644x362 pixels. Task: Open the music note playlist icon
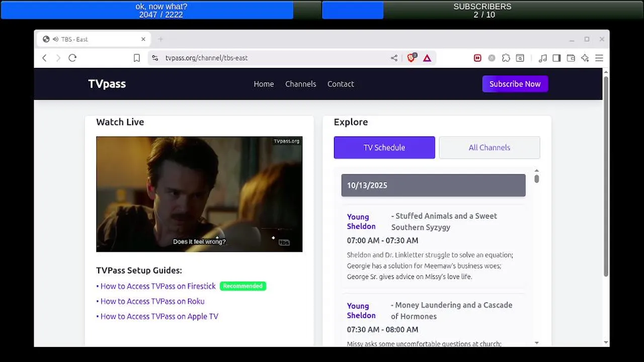point(542,58)
